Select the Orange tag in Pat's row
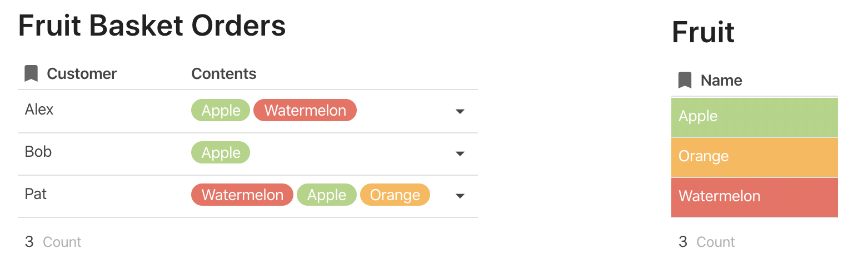 [395, 195]
